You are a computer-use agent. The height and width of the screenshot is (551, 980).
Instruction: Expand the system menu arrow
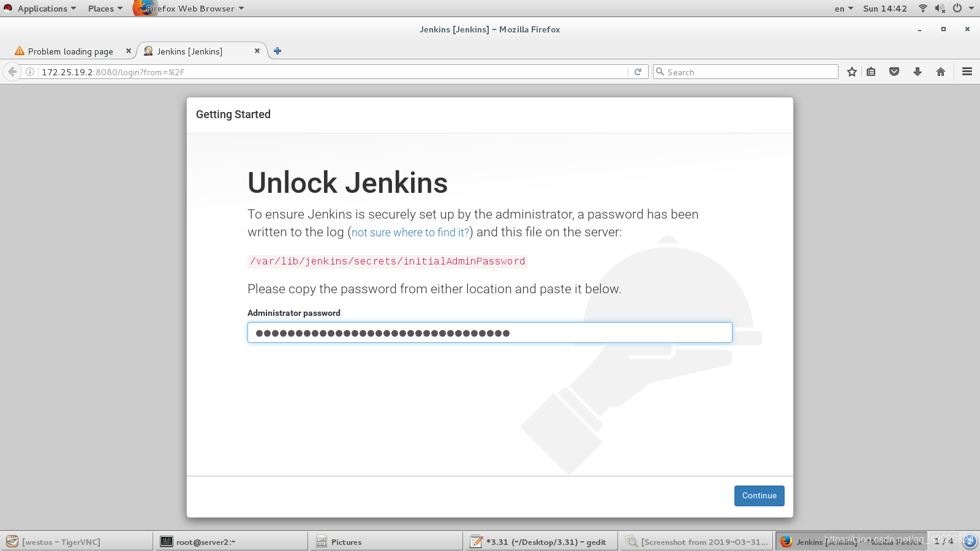(971, 9)
